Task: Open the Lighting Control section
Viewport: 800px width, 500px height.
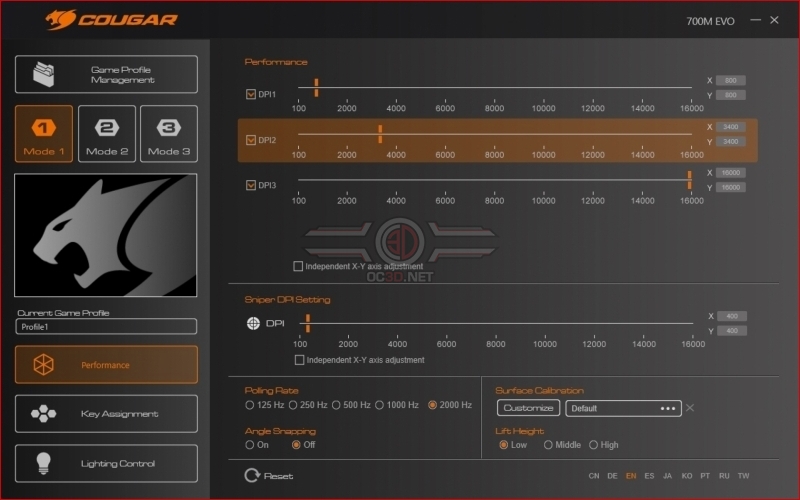Action: click(x=106, y=463)
